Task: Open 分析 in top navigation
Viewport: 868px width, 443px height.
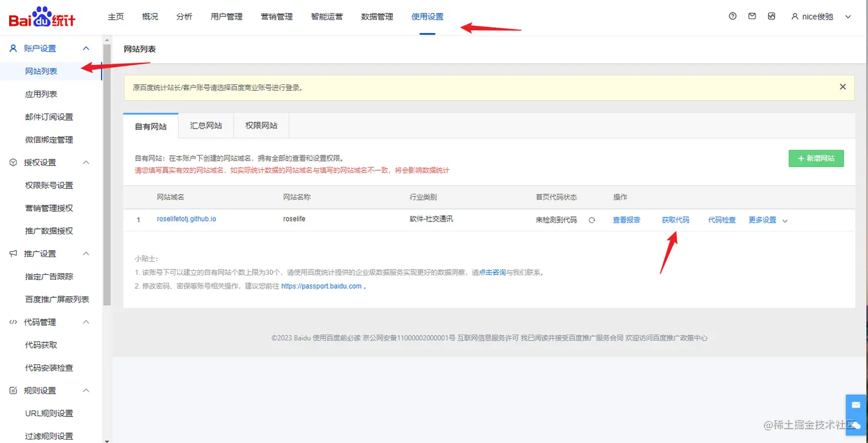Action: [x=184, y=17]
